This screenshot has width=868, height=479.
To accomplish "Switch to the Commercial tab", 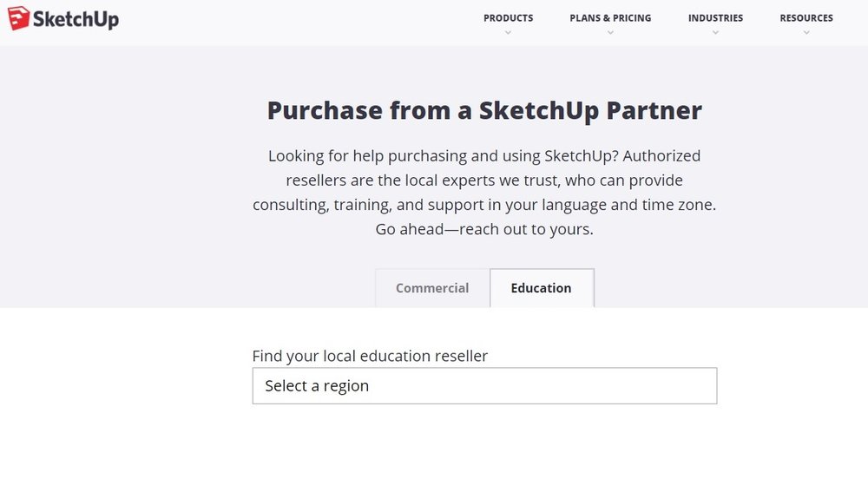I will click(432, 288).
